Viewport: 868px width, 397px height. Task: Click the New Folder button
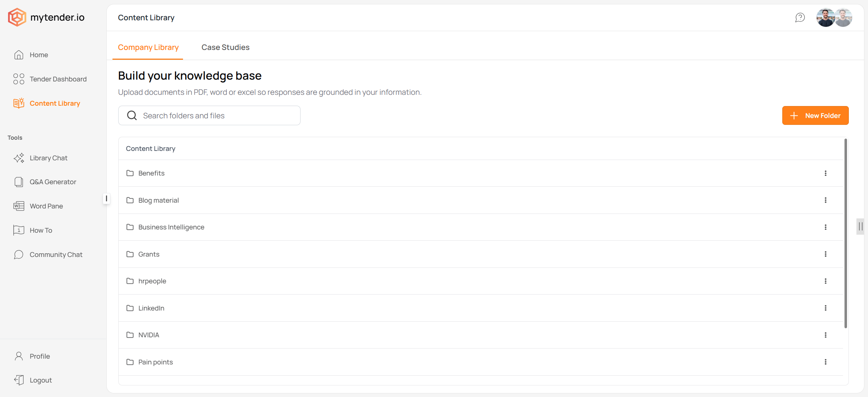click(x=815, y=115)
